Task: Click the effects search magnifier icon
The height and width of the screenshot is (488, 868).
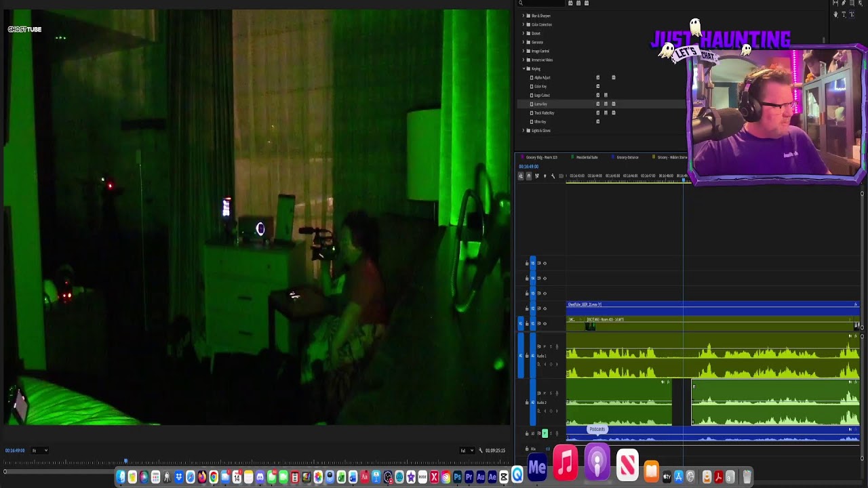Action: tap(521, 3)
